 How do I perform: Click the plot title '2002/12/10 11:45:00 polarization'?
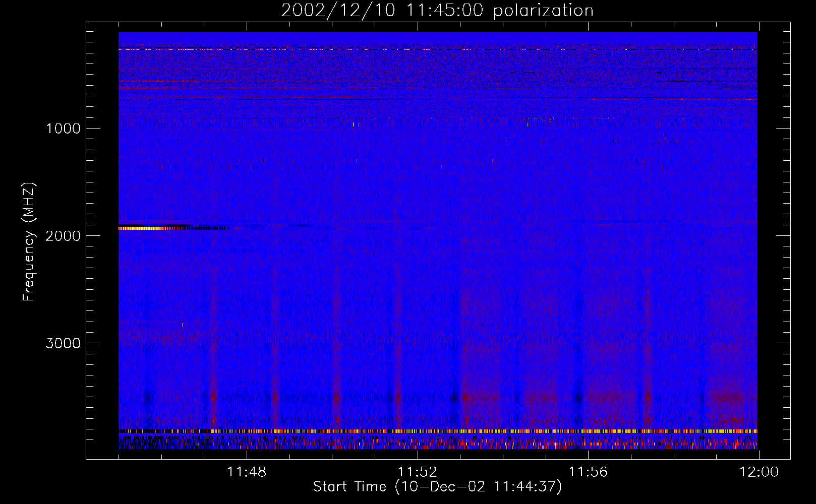437,11
